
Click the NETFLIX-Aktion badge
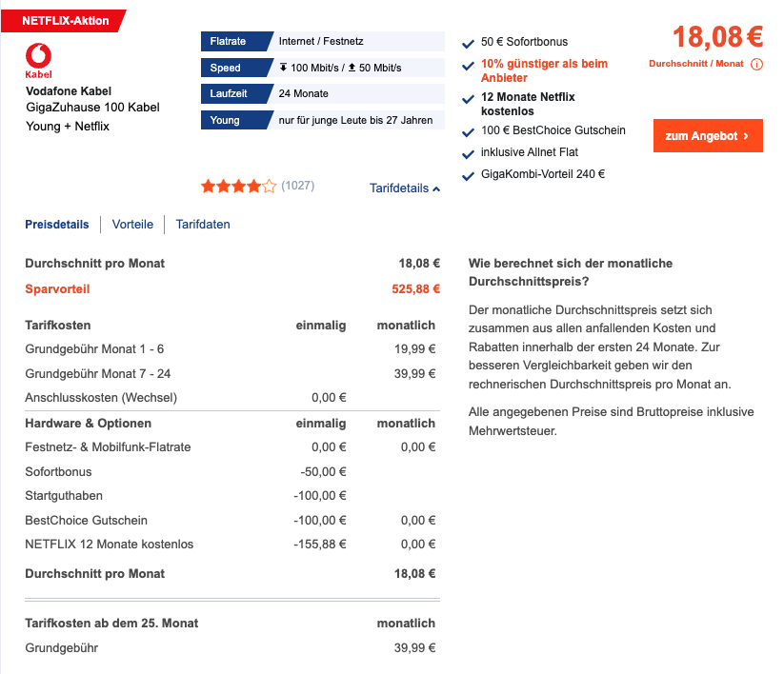(65, 21)
